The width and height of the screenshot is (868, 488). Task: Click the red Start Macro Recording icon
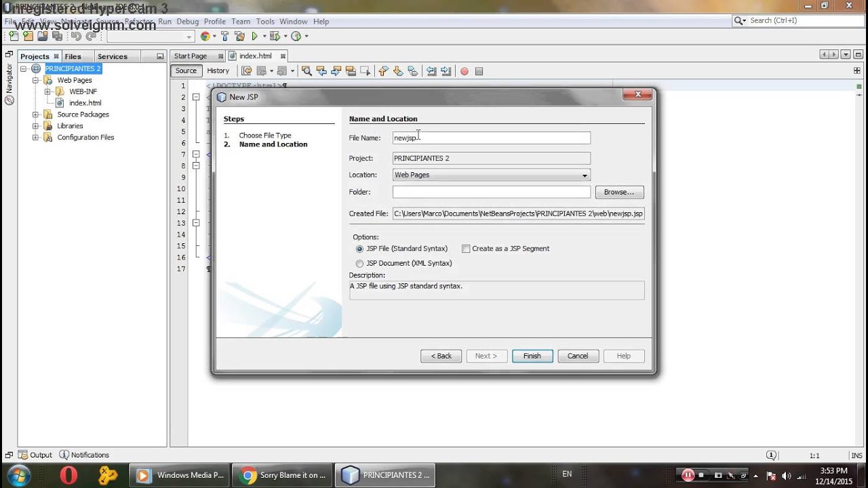coord(465,71)
